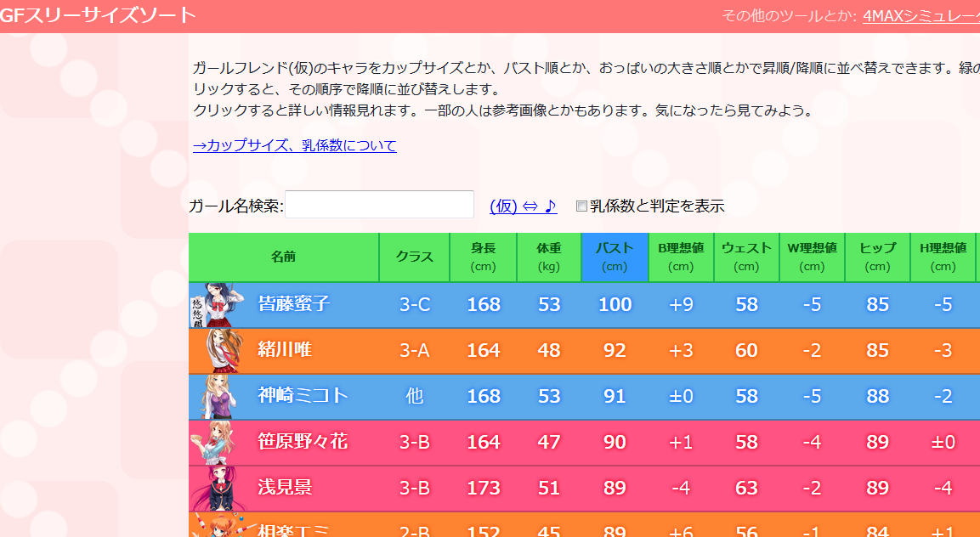980x537 pixels.
Task: Click waist value 60 in 緒川唯 row
Action: [x=746, y=350]
